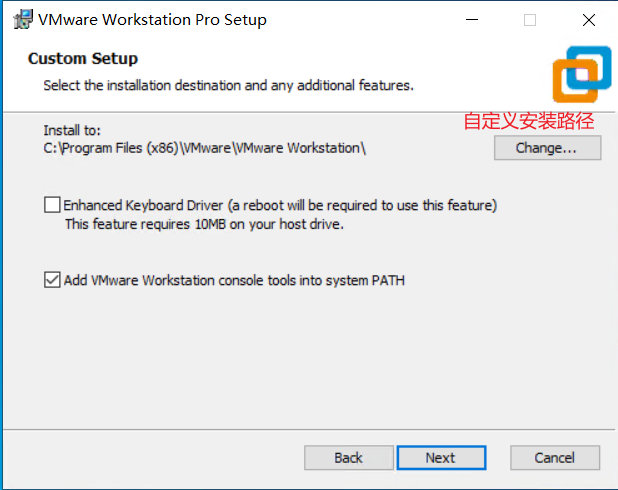This screenshot has height=490, width=618.
Task: Click the window title text in title bar
Action: pyautogui.click(x=153, y=19)
